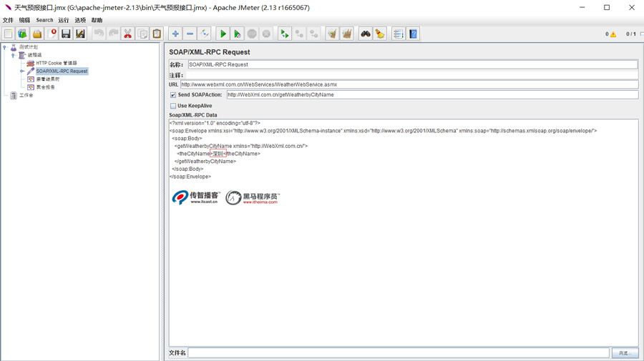
Task: Click the '</getWeatherbyCityName>' closing tag line
Action: 205,162
